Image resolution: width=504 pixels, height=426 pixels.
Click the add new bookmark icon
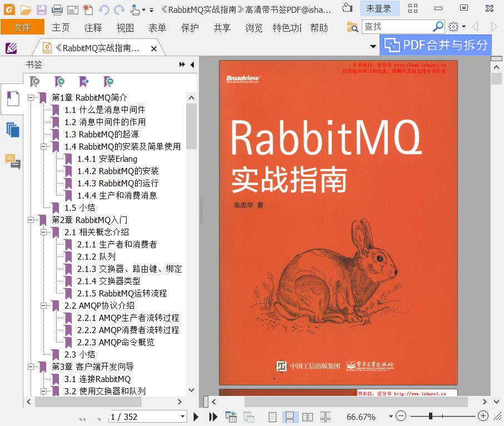(x=59, y=82)
